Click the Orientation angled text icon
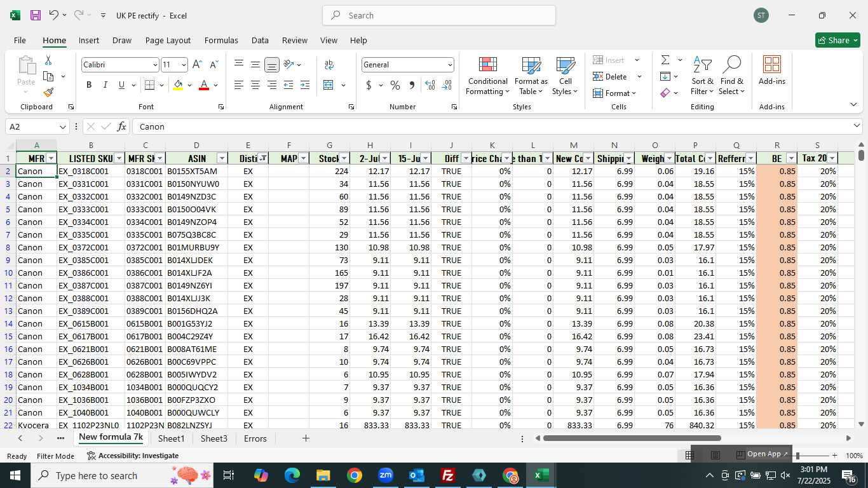The image size is (868, 488). coord(288,64)
